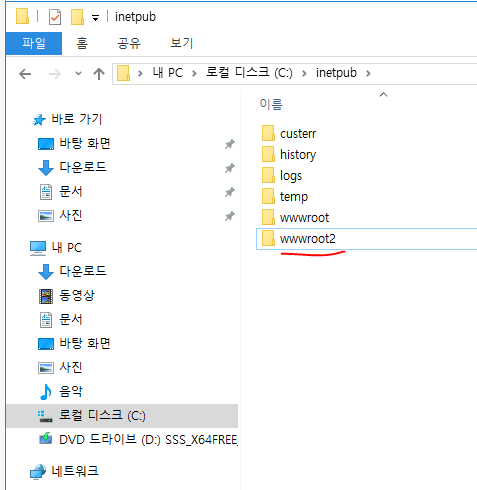Click the wwwroot2 folder icon
The width and height of the screenshot is (477, 490).
[268, 238]
